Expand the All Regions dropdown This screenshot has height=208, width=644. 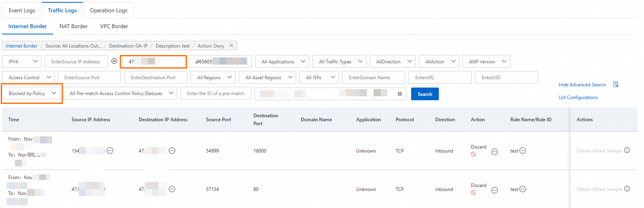tap(213, 77)
